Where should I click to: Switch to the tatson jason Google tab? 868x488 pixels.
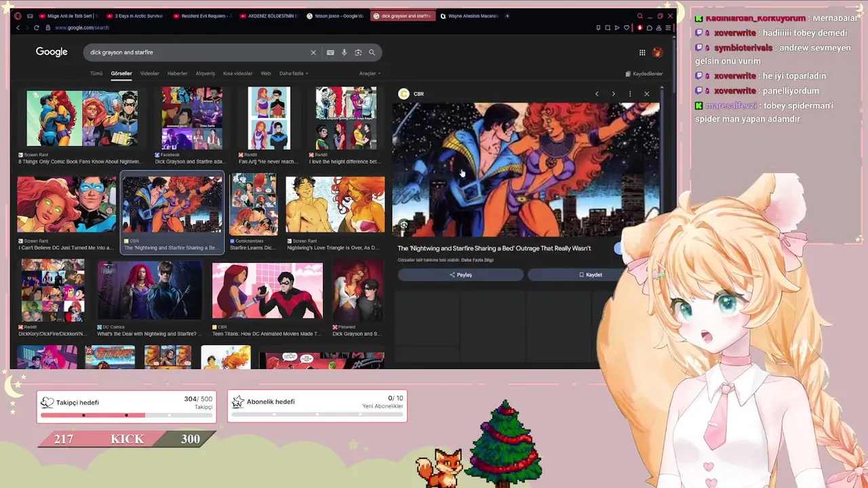pyautogui.click(x=335, y=16)
